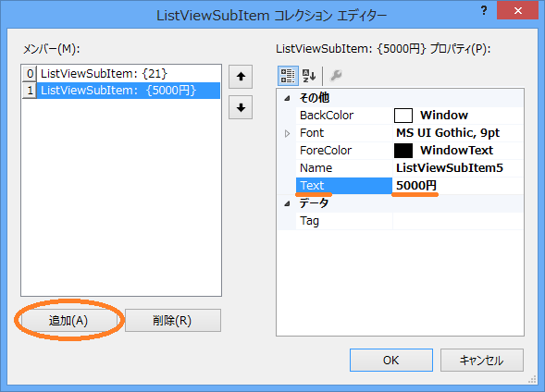The image size is (545, 392).
Task: Collapse the データ category
Action: pos(287,203)
